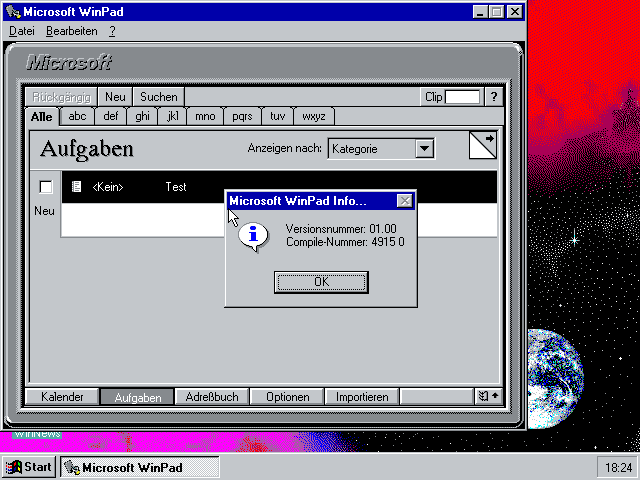Click the Compile-Nummer: 4915 0 text

coord(345,242)
